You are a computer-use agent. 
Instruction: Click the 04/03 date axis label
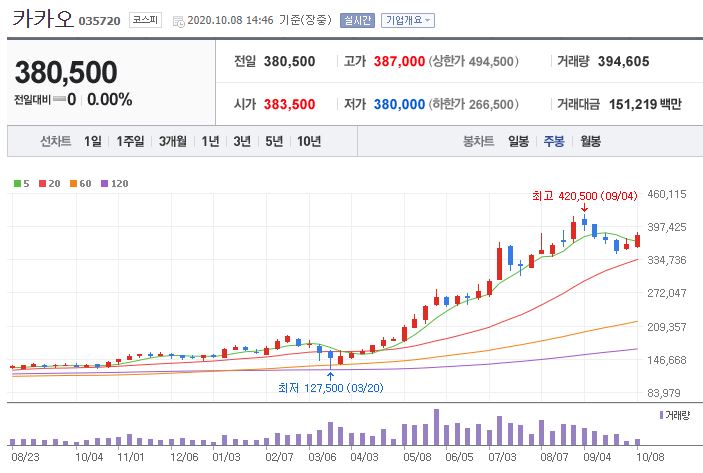pos(365,457)
